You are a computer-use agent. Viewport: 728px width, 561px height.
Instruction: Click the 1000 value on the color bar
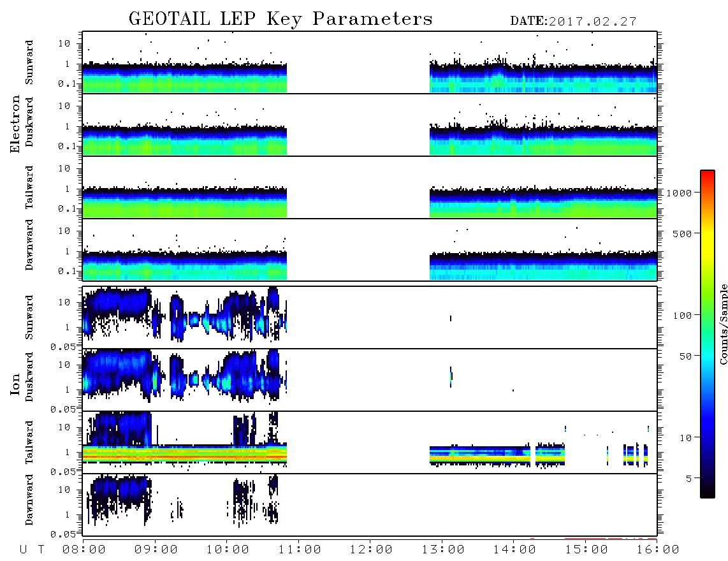pos(679,193)
